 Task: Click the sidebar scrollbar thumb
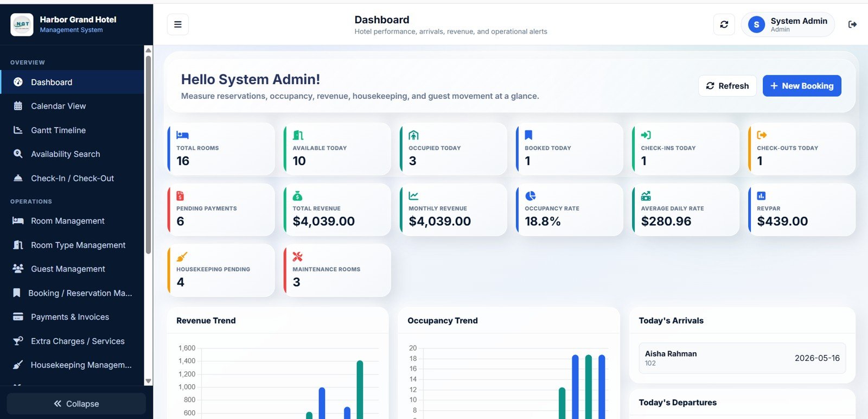[x=148, y=155]
